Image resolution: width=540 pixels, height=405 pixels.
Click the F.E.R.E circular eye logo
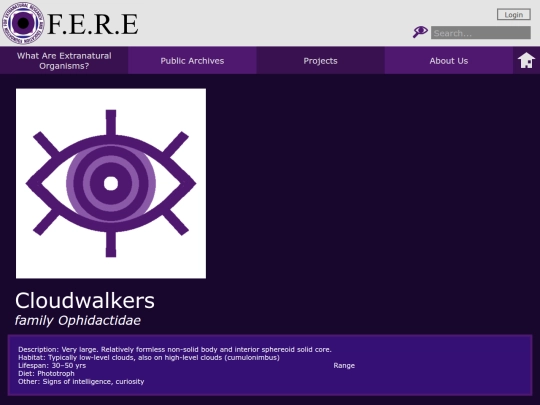click(x=23, y=23)
